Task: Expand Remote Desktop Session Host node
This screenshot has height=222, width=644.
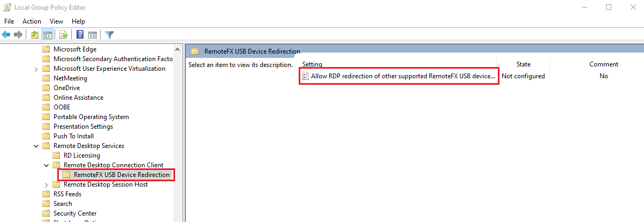Action: [46, 184]
